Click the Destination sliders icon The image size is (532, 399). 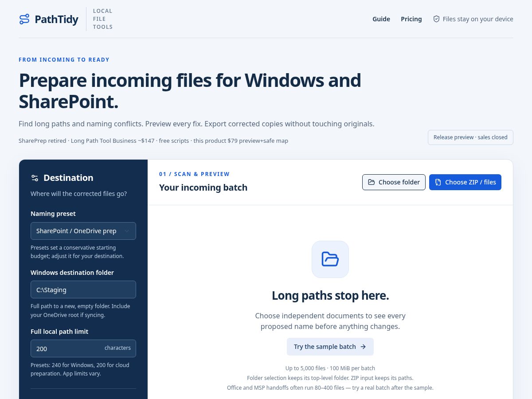[x=35, y=178]
